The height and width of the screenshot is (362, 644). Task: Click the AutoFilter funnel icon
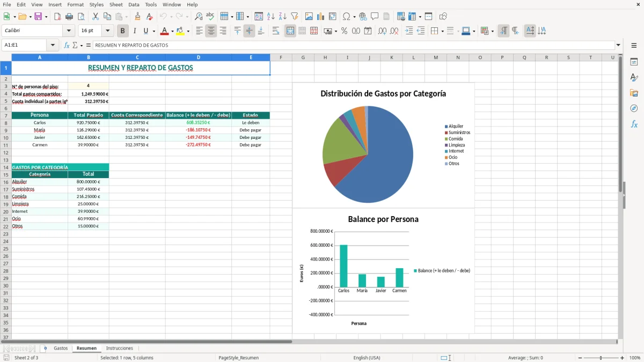(295, 17)
